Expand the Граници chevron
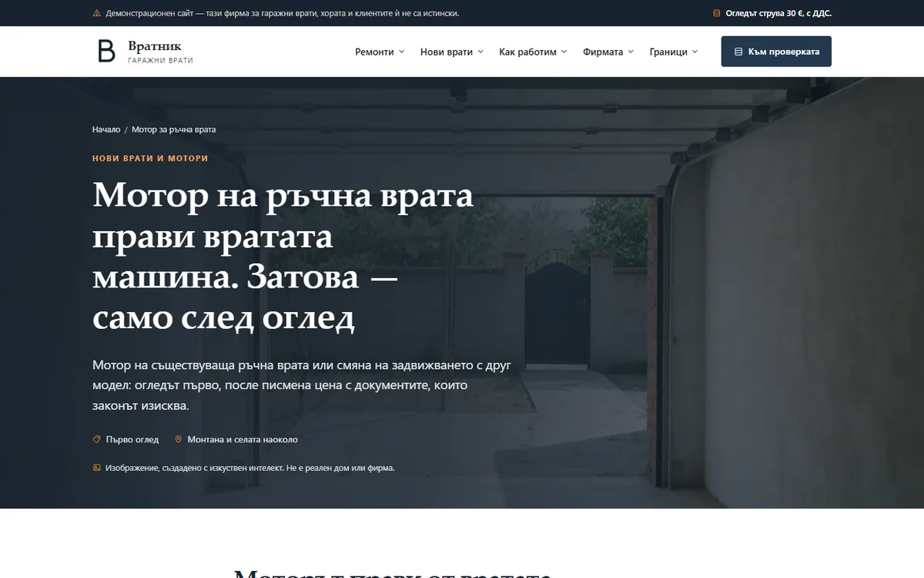The height and width of the screenshot is (578, 924). click(x=695, y=52)
